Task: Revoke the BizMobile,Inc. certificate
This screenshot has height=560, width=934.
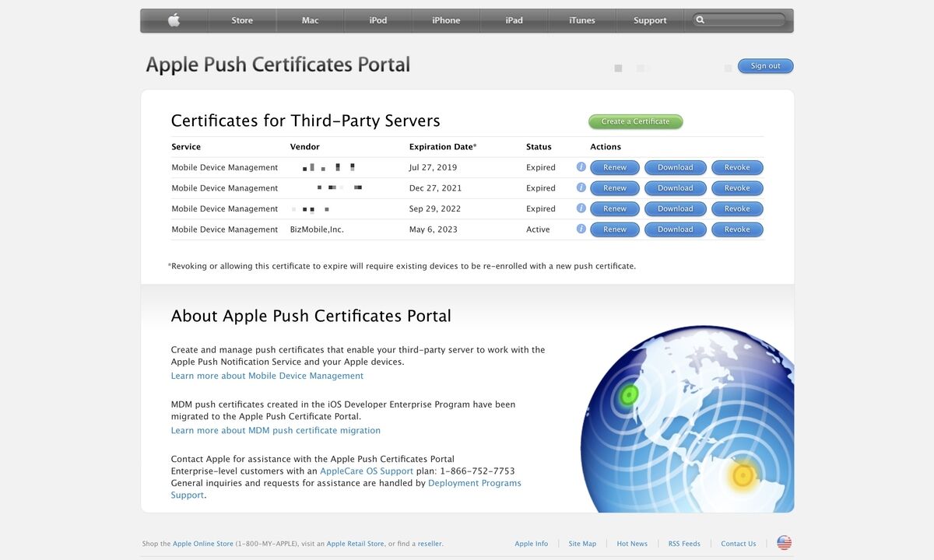Action: point(737,229)
